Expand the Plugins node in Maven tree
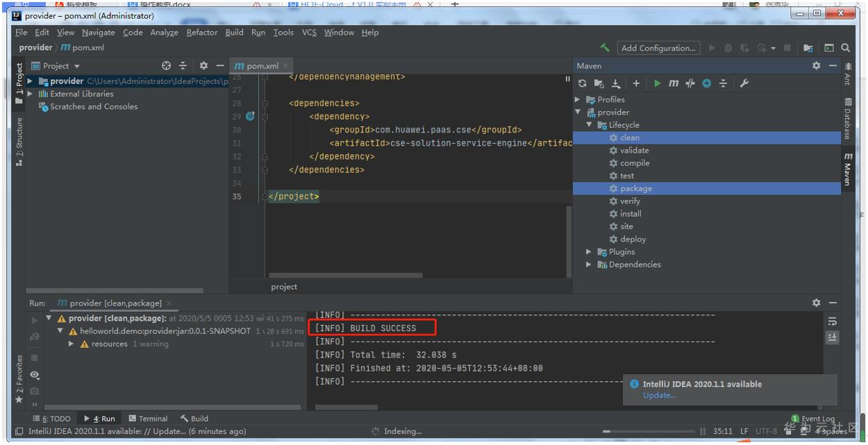868x445 pixels. [x=589, y=252]
